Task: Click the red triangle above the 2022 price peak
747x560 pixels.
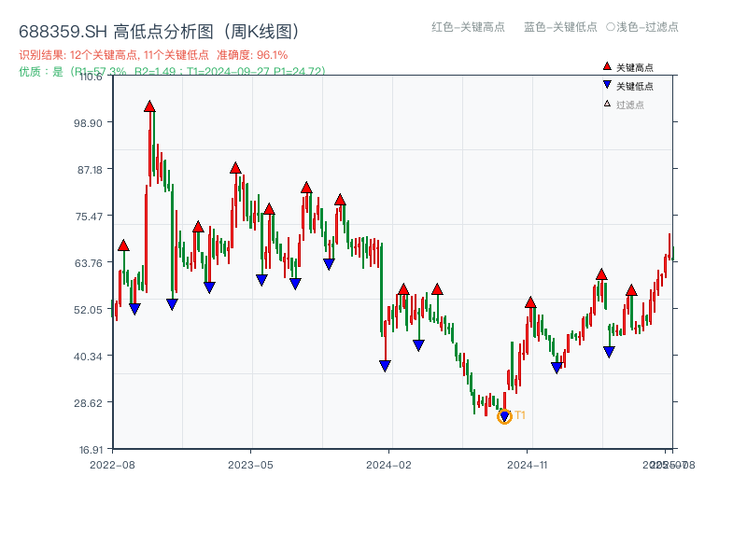Action: (x=150, y=105)
